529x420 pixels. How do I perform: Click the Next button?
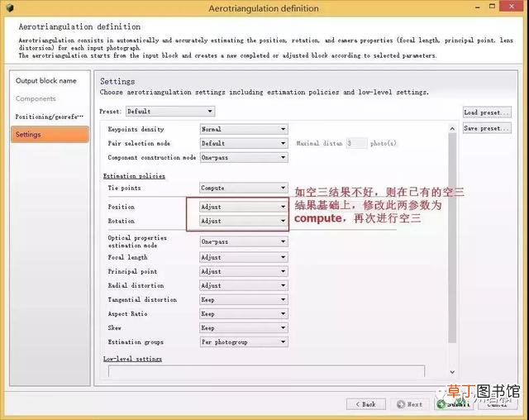click(x=410, y=404)
